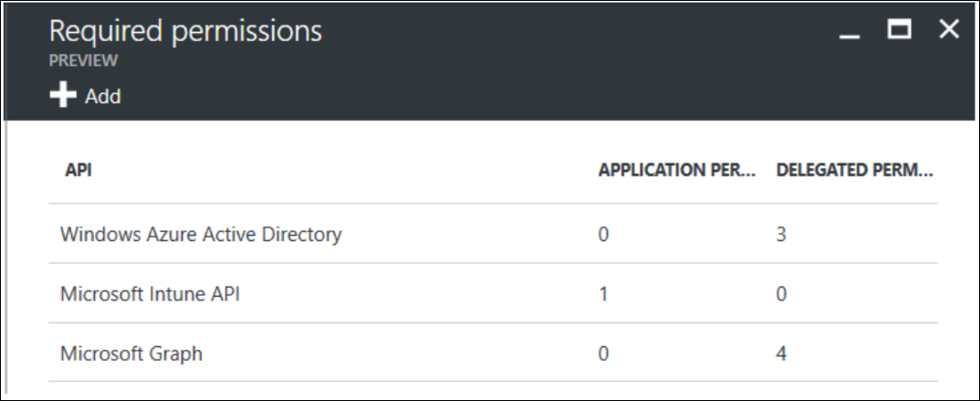Open the Microsoft Graph permissions row
This screenshot has height=401, width=980.
click(x=493, y=353)
